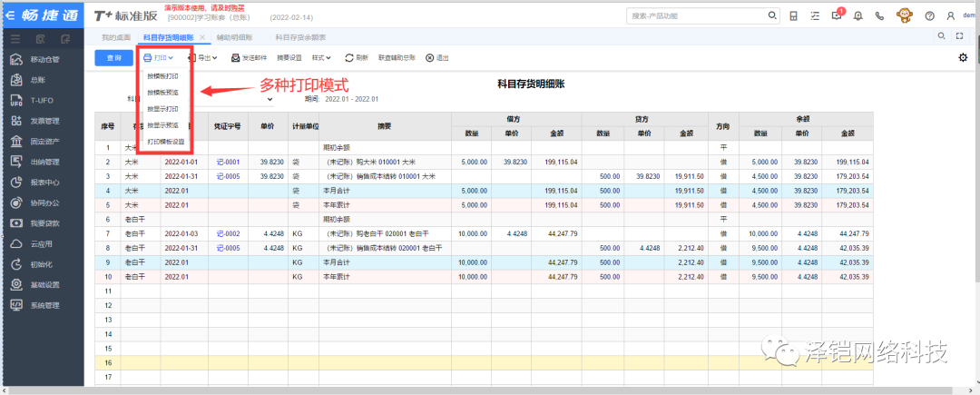
Task: Expand the 导出 export dropdown
Action: tap(203, 57)
